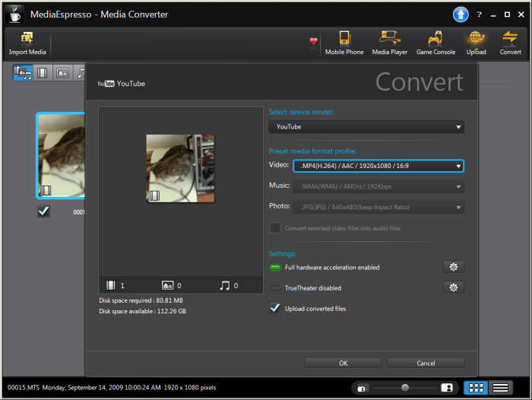Click the Upload globe icon

476,38
